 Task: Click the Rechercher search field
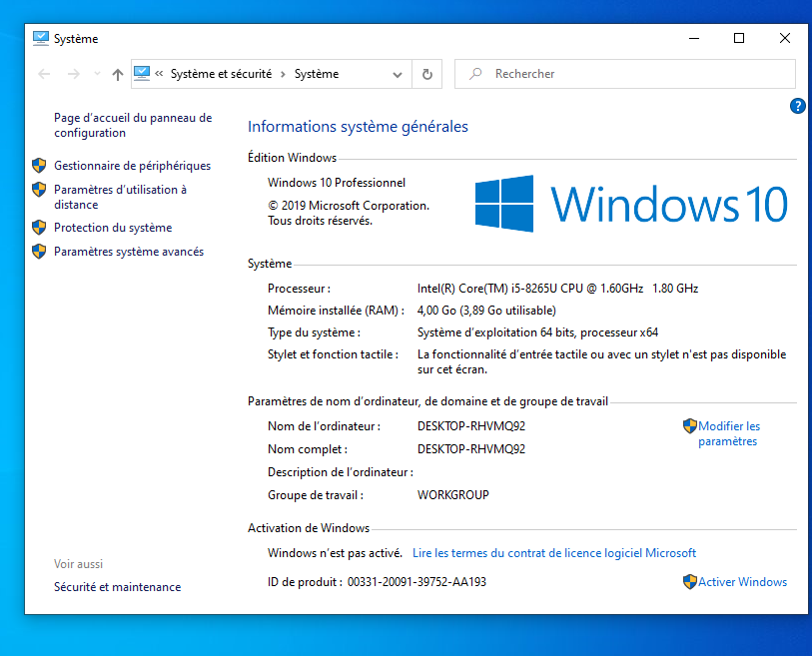[x=625, y=74]
